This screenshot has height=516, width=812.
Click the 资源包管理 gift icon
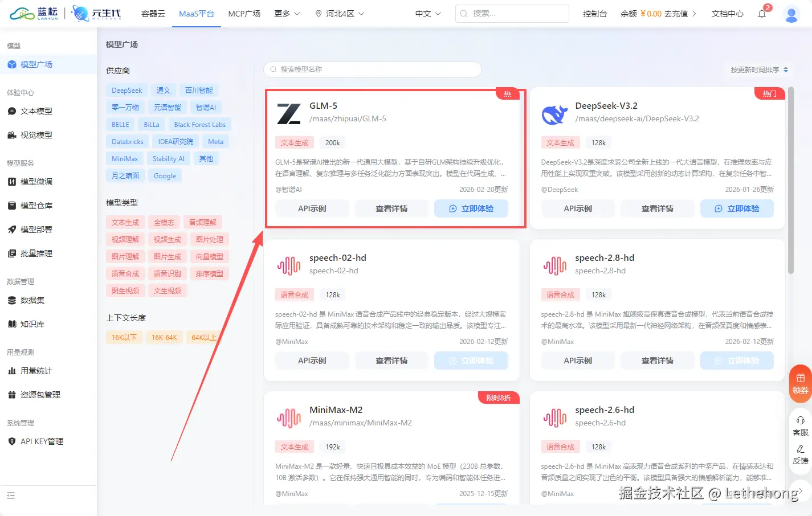(12, 395)
